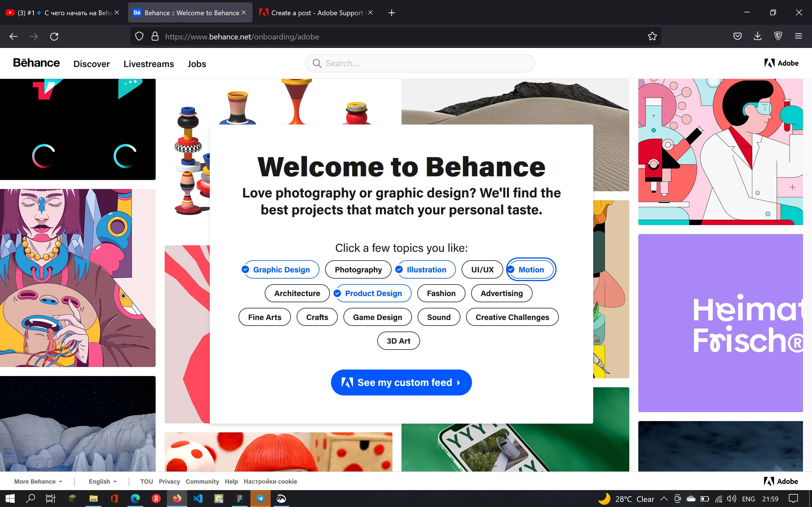Switch to the Create a post Adobe Support tab
The image size is (812, 507).
point(316,13)
